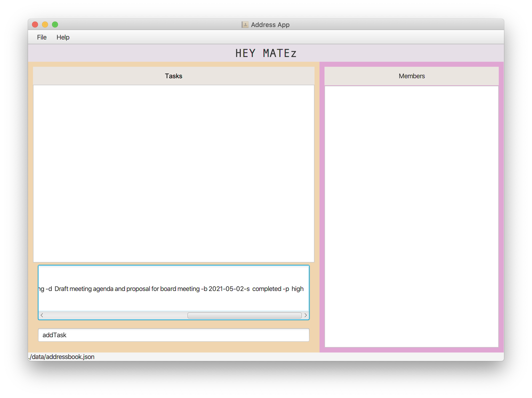Click the result display text area
The height and width of the screenshot is (398, 532).
pos(174,288)
